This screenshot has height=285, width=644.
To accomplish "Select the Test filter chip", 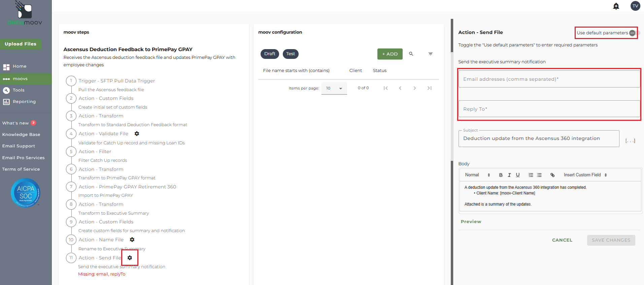I will point(291,54).
